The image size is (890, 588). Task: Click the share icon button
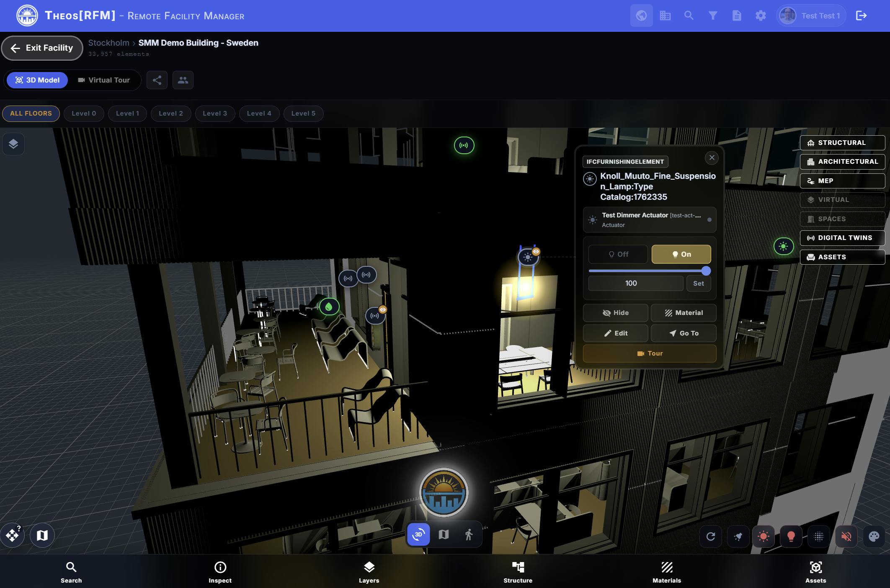point(157,80)
